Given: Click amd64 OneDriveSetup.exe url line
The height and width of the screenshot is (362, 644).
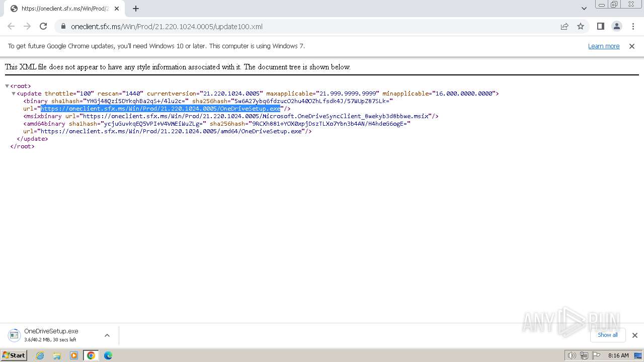Looking at the screenshot, I should 167,131.
